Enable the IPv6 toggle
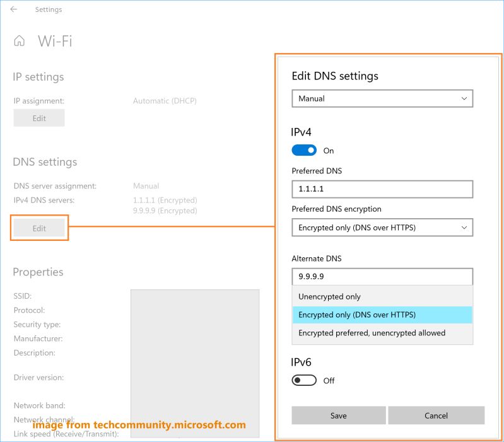 pos(304,380)
